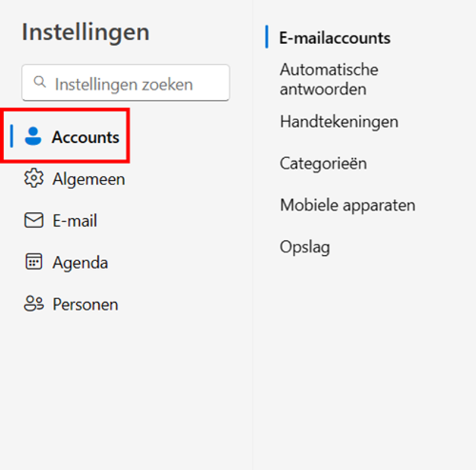Open the Algemeen settings text label

point(89,179)
